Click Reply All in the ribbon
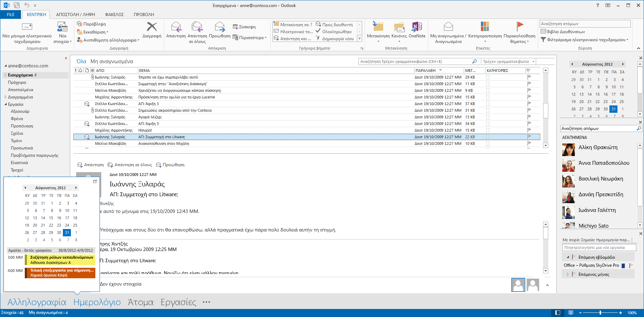Viewport: 644px width, 317px height. coord(197,32)
